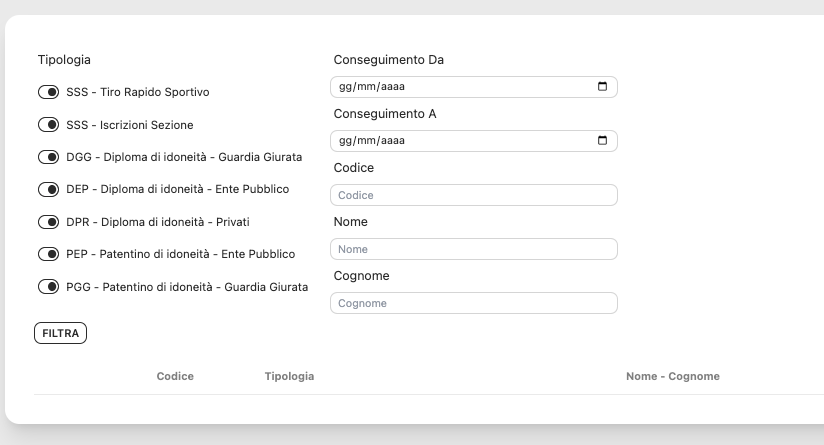Click the Codice column header

(175, 376)
